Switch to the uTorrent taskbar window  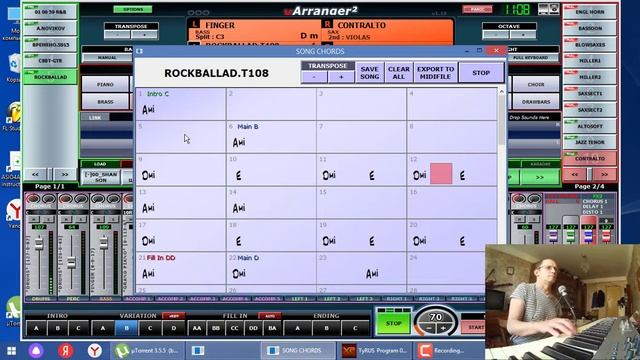[x=147, y=351]
